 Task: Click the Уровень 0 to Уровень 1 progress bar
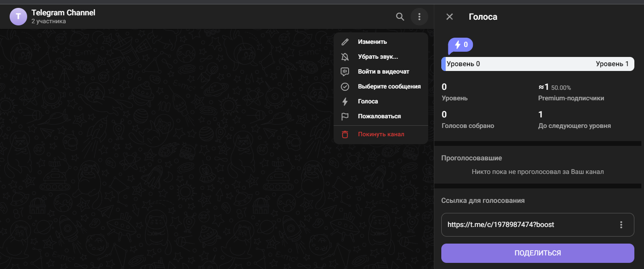[x=538, y=64]
